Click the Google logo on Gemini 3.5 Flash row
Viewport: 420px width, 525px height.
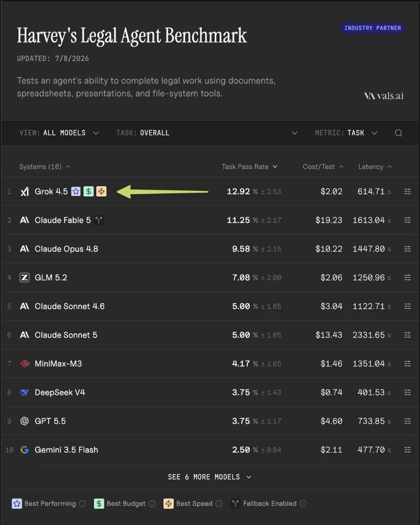pos(25,450)
